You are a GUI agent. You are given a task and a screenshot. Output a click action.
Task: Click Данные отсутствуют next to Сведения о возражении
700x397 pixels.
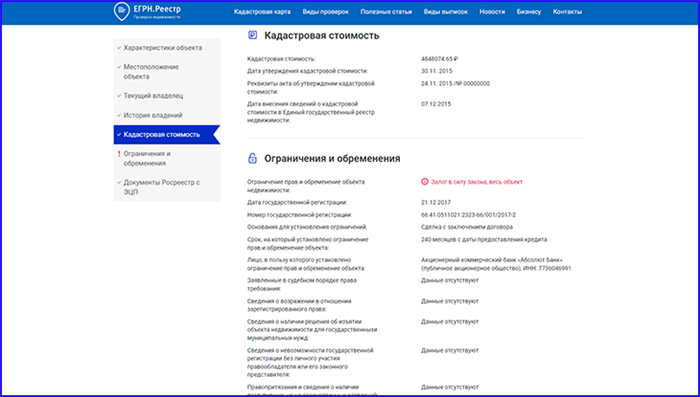point(450,301)
